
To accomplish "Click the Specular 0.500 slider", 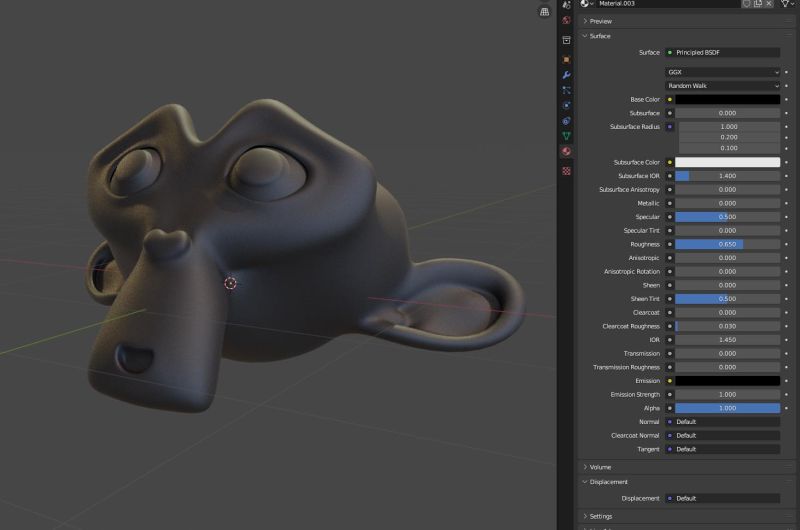I will click(x=728, y=217).
